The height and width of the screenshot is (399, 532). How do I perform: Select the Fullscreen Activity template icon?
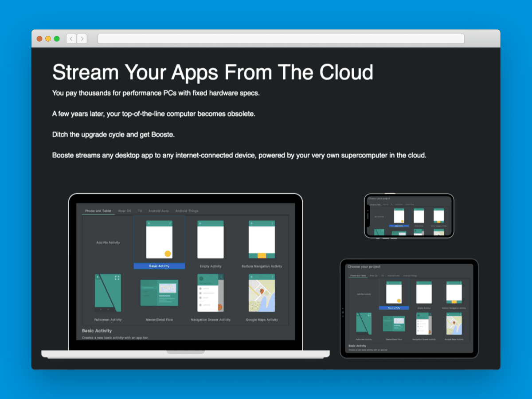click(x=108, y=293)
